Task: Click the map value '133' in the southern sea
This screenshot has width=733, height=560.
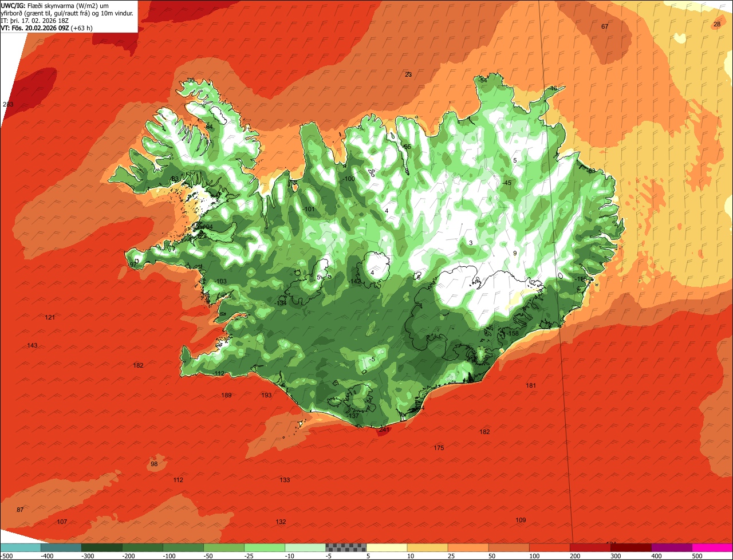Action: click(x=285, y=480)
